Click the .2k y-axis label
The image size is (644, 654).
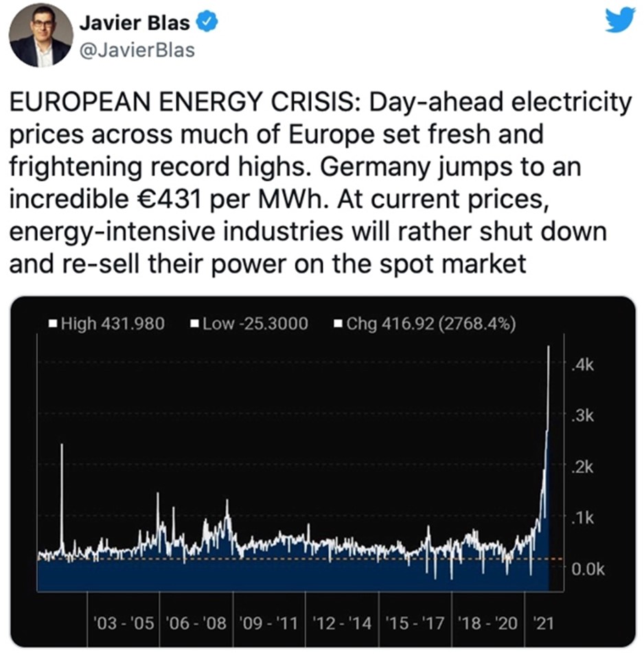(584, 467)
